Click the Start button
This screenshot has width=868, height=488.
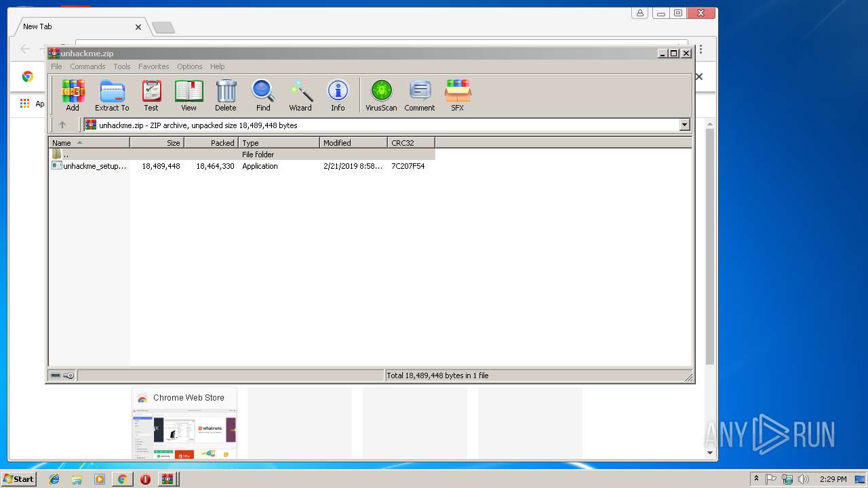pos(18,479)
